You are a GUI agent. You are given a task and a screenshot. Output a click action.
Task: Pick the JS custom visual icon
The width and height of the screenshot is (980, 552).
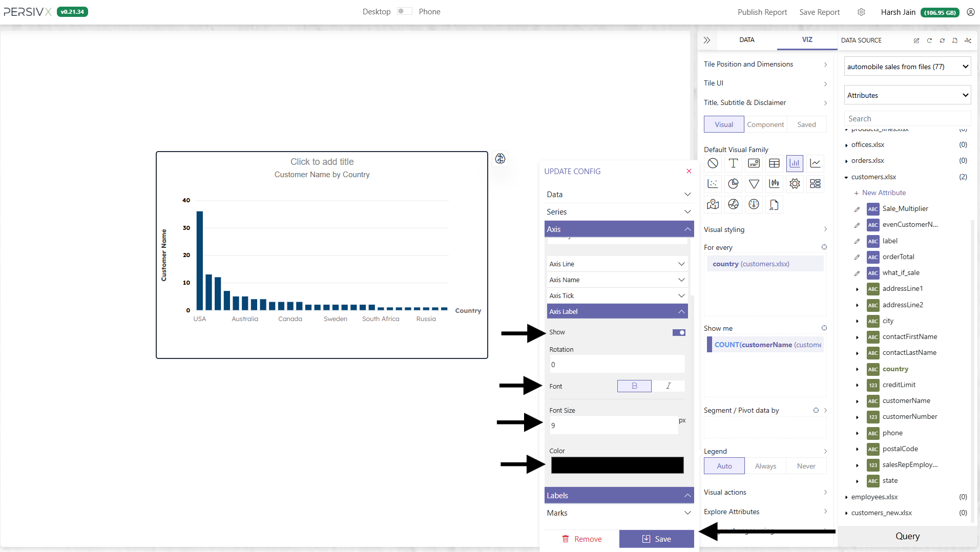(774, 204)
